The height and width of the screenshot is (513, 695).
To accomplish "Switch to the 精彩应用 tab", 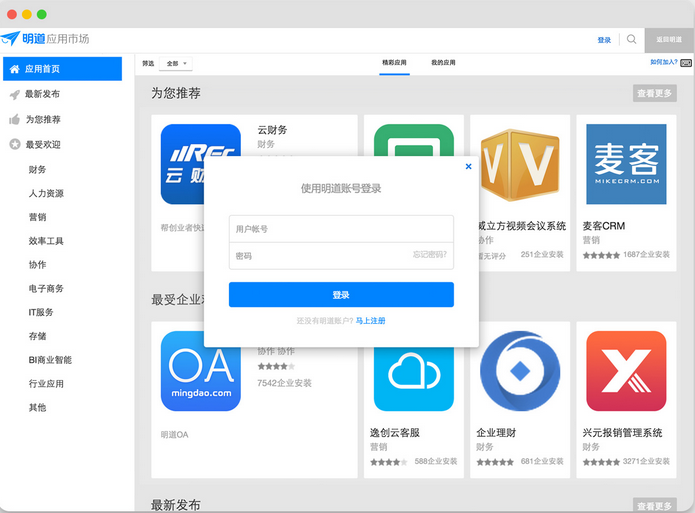I will (x=394, y=63).
